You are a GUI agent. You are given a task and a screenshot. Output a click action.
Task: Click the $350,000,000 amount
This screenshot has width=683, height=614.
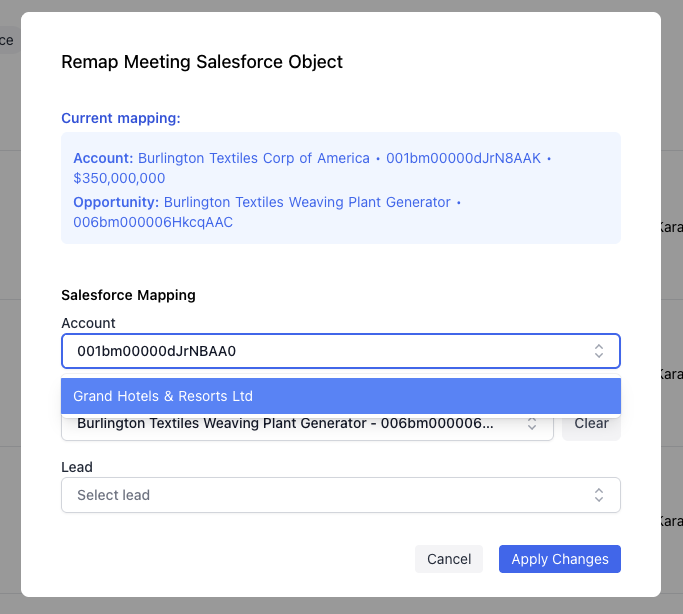click(119, 178)
